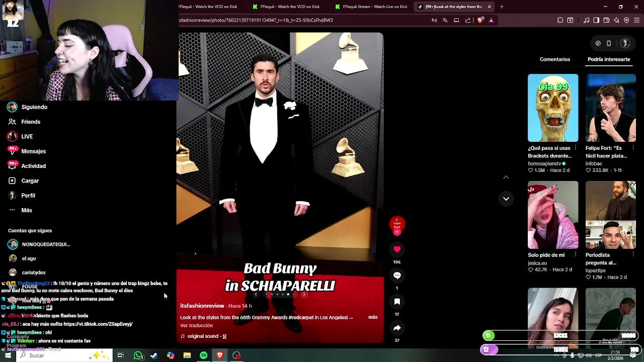The image size is (644, 362).
Task: Select Cargar to upload a video
Action: coord(24,180)
